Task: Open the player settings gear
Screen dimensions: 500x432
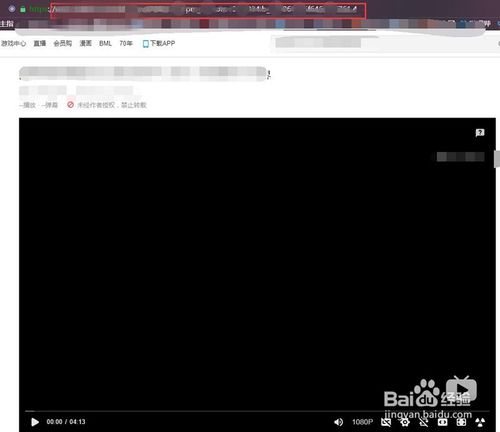Action: [405, 422]
